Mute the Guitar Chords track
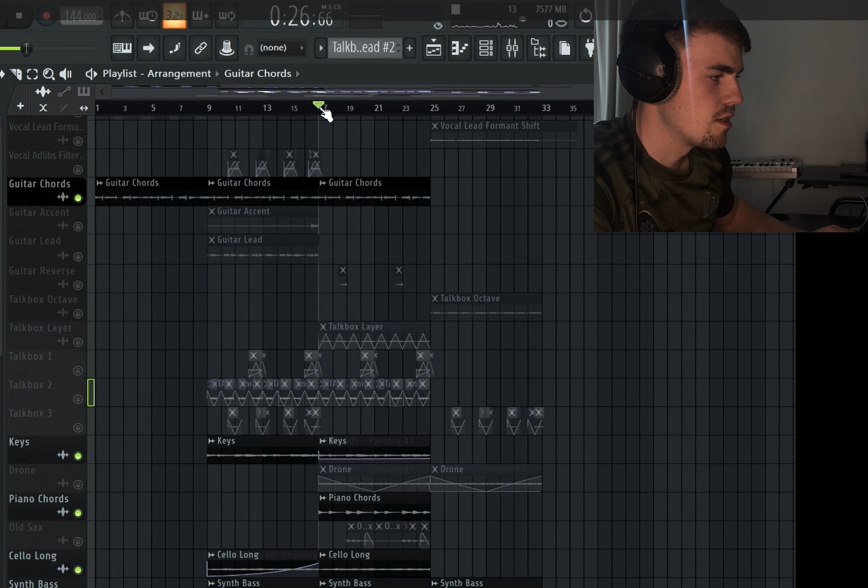 click(x=78, y=198)
